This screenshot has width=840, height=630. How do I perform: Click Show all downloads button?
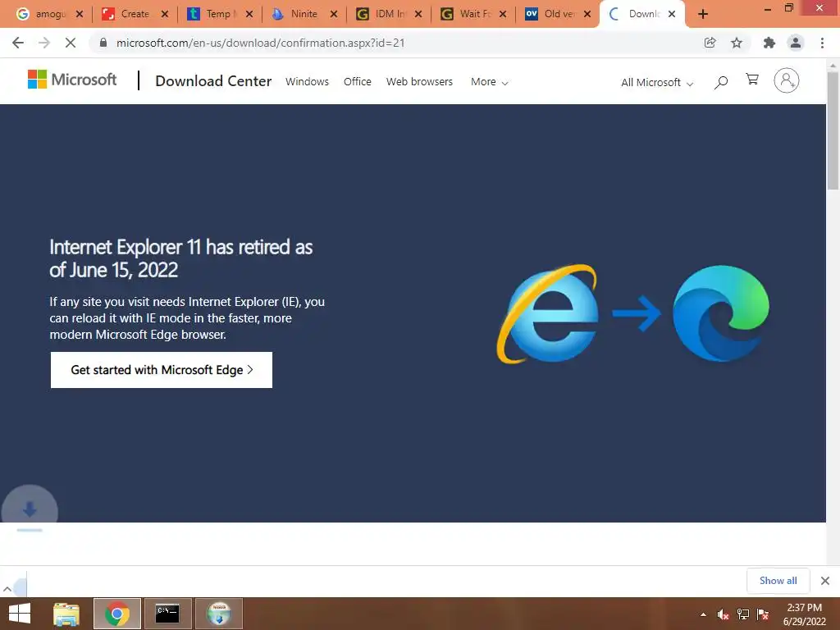[778, 581]
